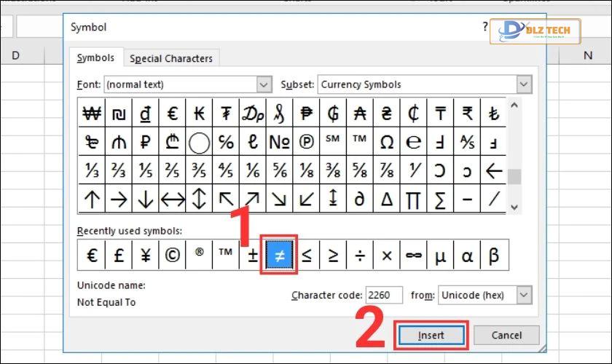Click the symbol grid scroll-up arrow
Screen dimensions: 612x364
click(514, 105)
